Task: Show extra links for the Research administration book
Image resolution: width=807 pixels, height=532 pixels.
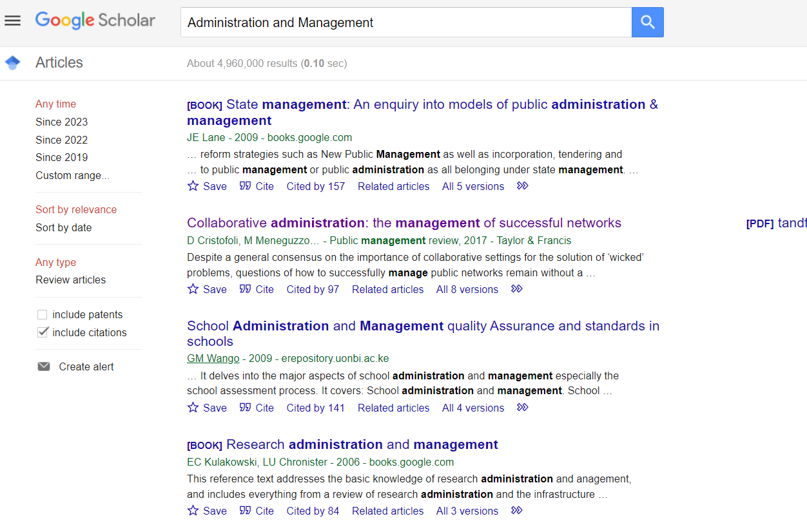Action: coord(516,509)
